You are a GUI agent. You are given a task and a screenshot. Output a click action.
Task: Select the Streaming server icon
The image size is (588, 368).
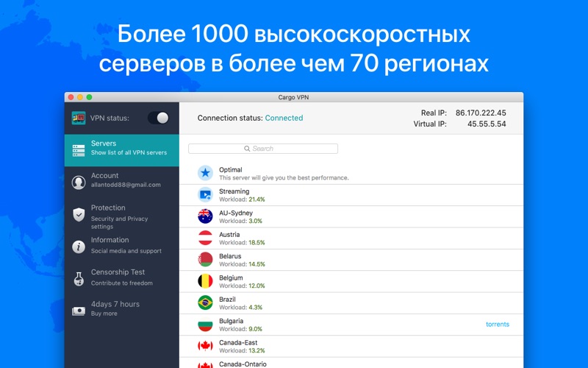coord(205,194)
